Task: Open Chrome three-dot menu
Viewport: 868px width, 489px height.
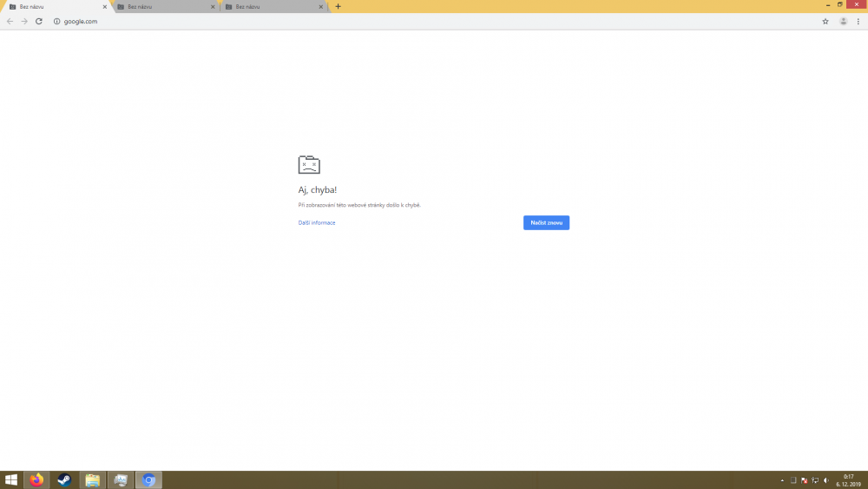Action: tap(858, 22)
